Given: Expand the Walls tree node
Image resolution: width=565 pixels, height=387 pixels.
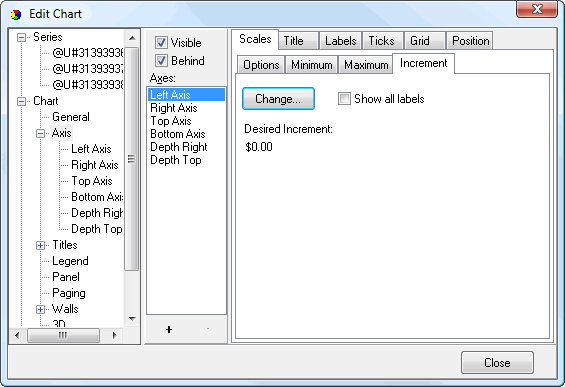Looking at the screenshot, I should click(40, 310).
